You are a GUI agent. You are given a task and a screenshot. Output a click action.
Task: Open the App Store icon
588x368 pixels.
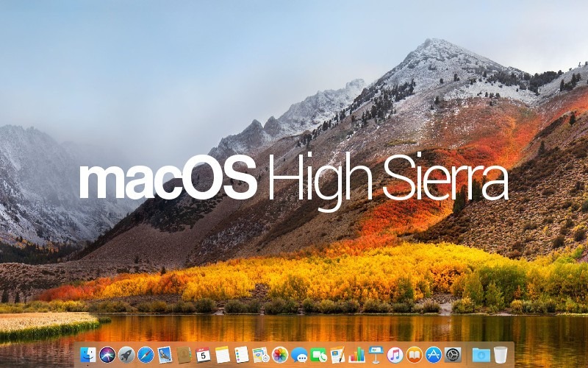point(434,355)
